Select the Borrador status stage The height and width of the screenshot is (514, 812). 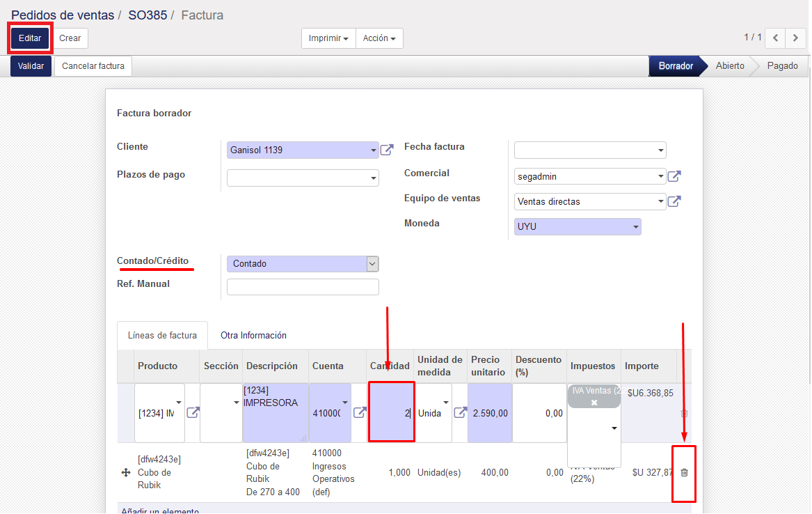coord(676,65)
